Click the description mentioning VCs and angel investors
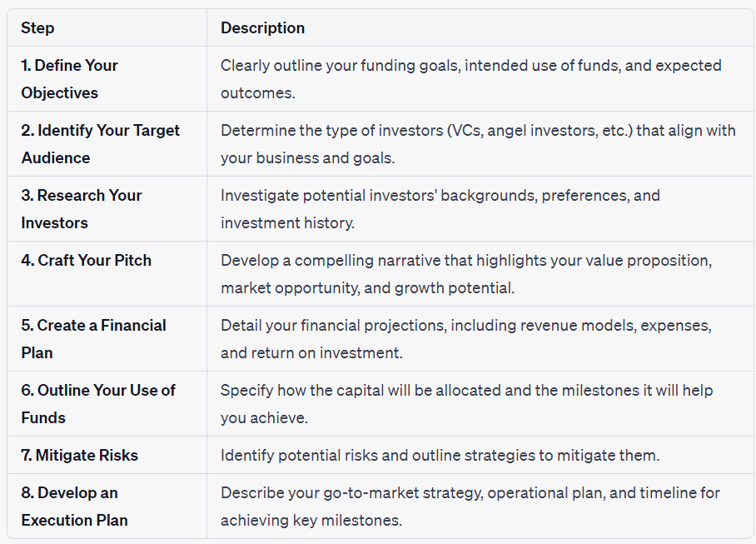Viewport: 756px width, 544px height. tap(478, 144)
